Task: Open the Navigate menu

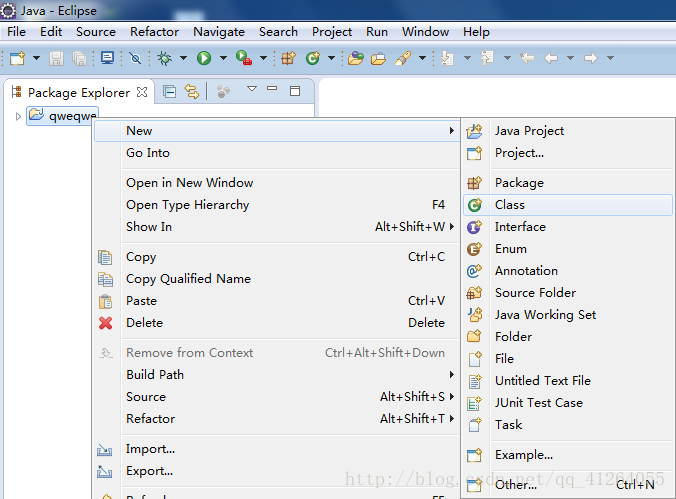Action: tap(219, 32)
